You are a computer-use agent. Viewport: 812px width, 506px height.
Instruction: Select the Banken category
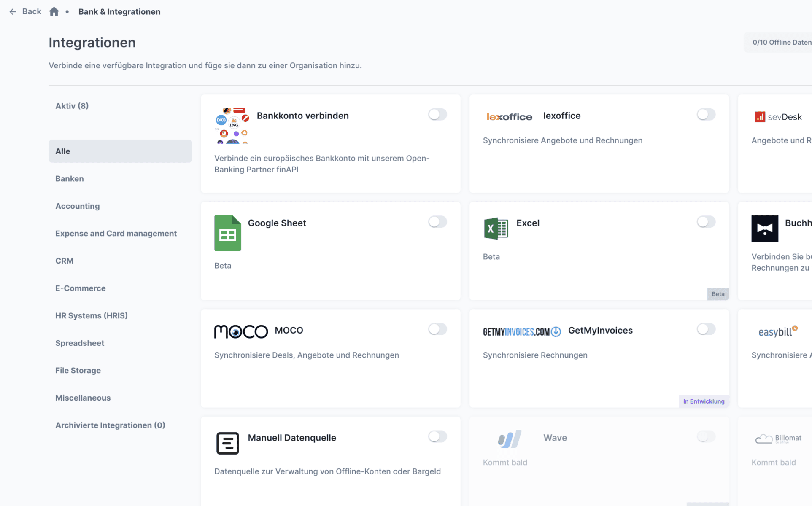tap(70, 179)
